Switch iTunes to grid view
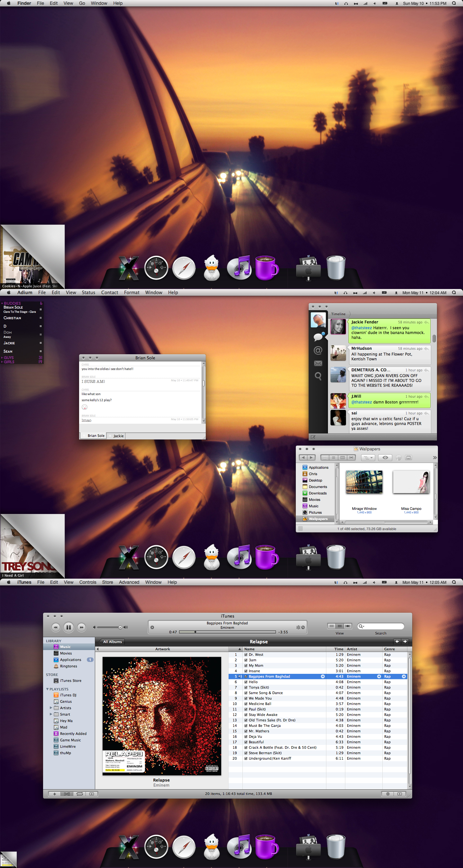This screenshot has height=868, width=463. (x=340, y=626)
